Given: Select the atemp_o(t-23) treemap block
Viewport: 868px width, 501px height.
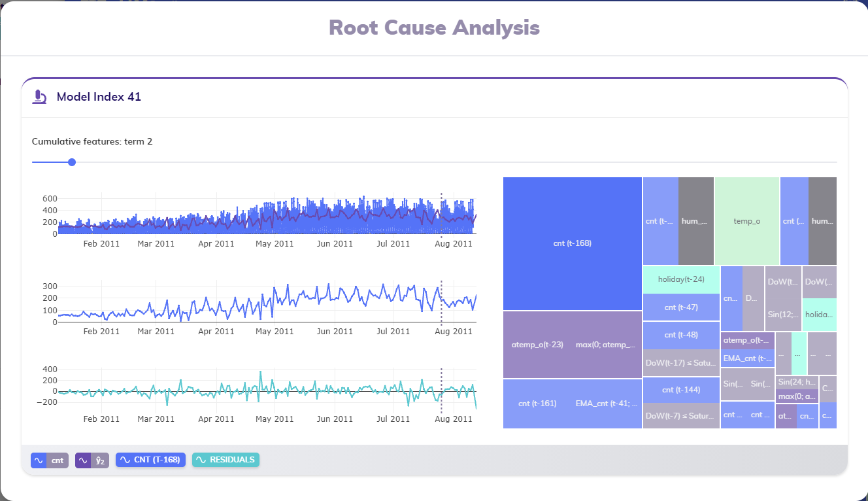Looking at the screenshot, I should (537, 345).
